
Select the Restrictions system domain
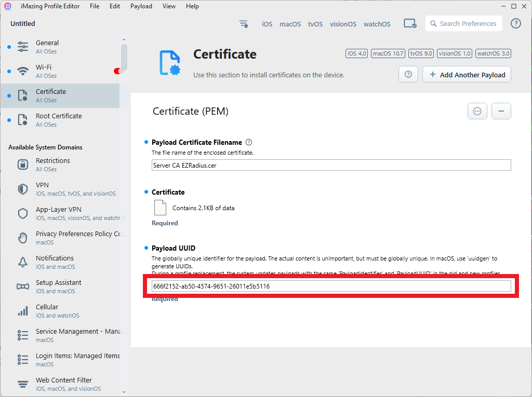pos(60,165)
